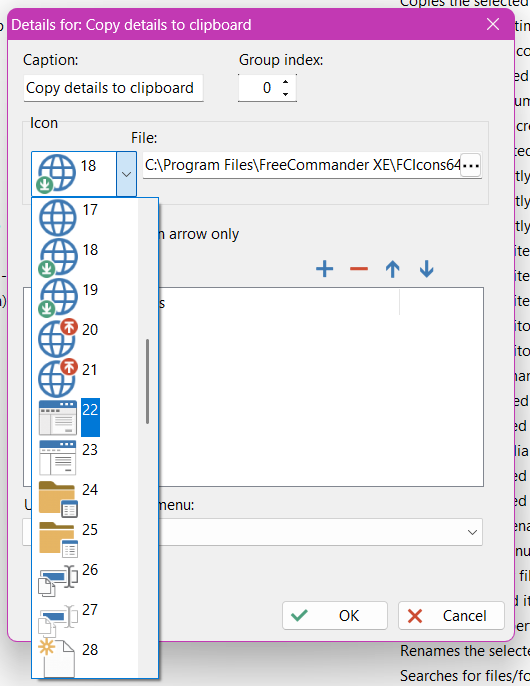Close the Details dialog

(493, 24)
